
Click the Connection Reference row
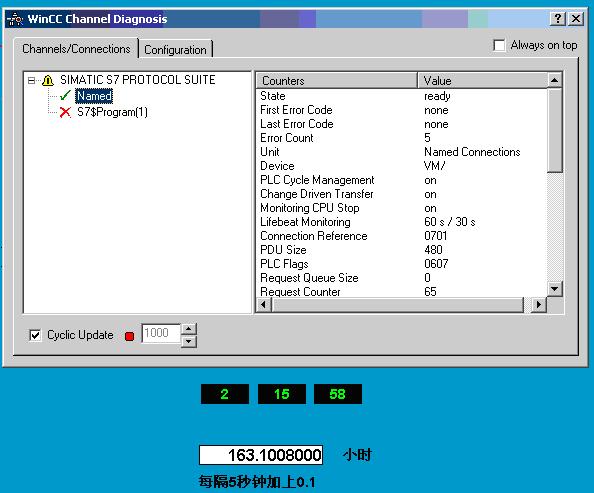tap(402, 236)
